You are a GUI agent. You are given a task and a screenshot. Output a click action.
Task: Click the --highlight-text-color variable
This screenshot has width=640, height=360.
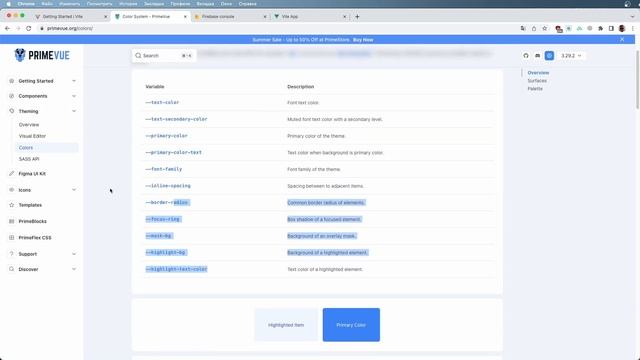[x=176, y=269]
